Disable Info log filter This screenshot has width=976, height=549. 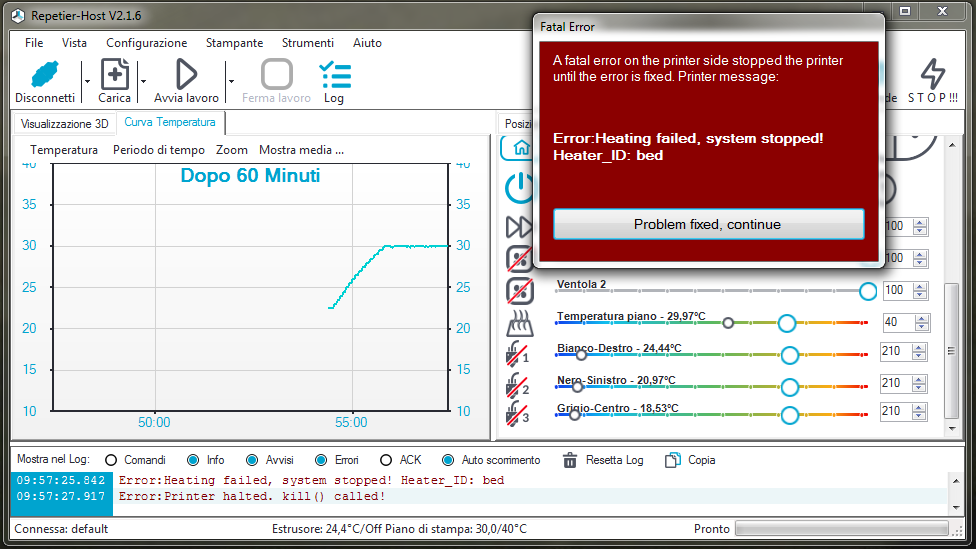pyautogui.click(x=192, y=460)
